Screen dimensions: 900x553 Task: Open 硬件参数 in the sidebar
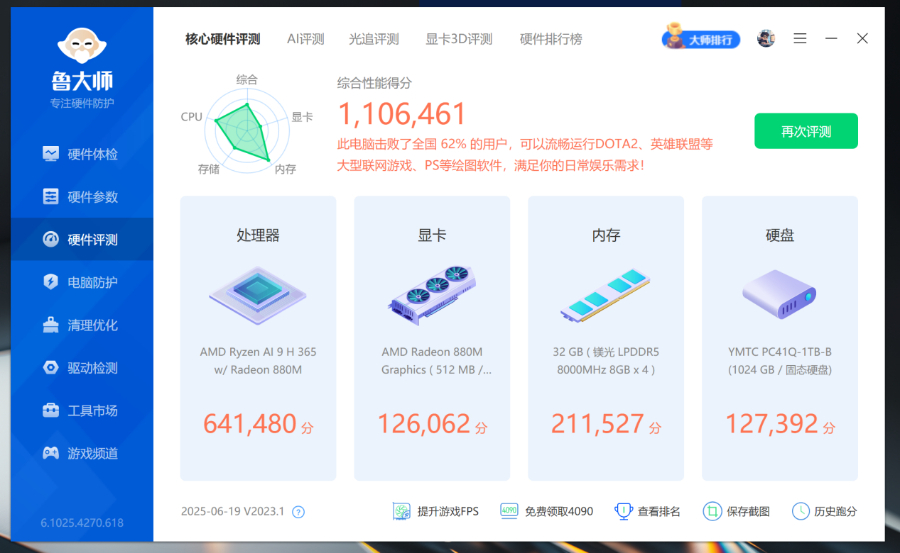tap(81, 197)
